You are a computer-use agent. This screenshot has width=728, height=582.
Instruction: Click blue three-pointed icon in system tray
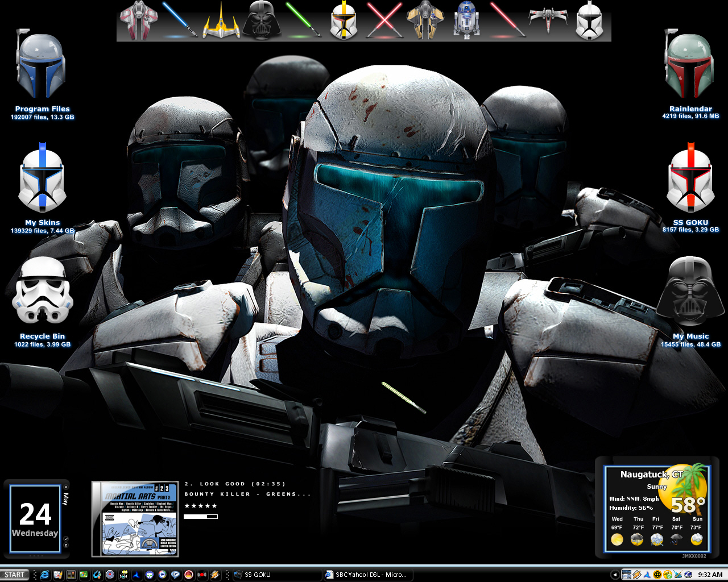pos(647,575)
